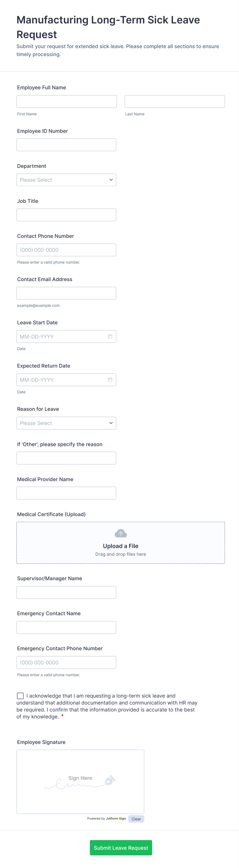Open the Jotform Sign link
Image resolution: width=239 pixels, height=868 pixels.
pyautogui.click(x=115, y=819)
